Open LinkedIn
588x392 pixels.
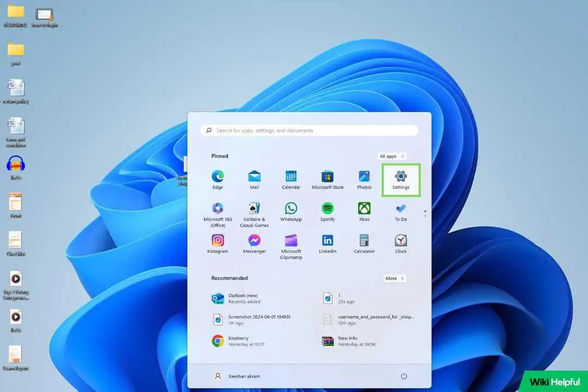click(x=327, y=244)
